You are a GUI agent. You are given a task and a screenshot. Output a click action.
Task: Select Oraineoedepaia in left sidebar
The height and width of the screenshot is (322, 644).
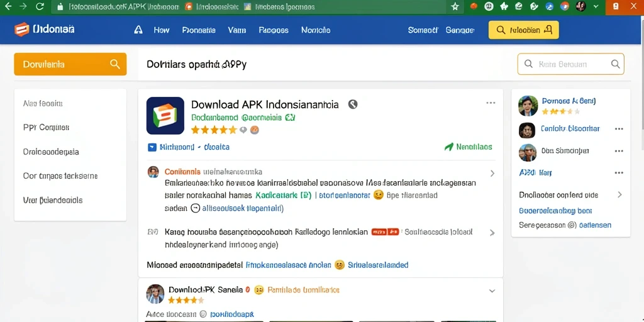point(51,152)
